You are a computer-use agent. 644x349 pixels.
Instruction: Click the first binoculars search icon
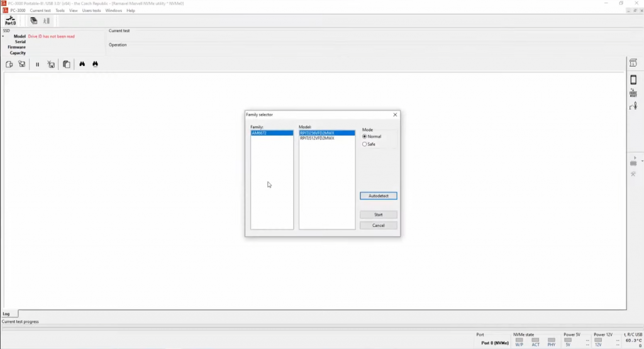click(82, 64)
